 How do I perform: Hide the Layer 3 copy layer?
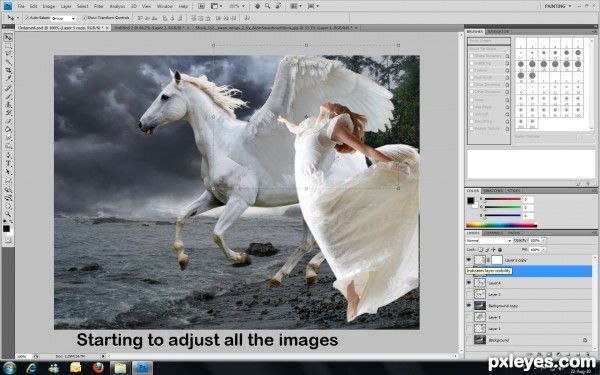click(x=469, y=260)
